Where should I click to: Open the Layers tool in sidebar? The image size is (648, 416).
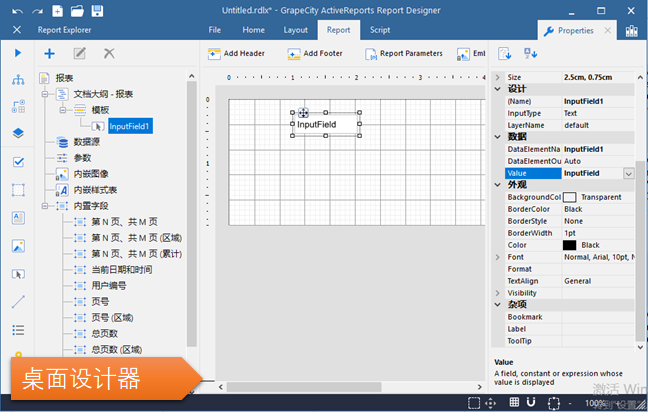click(18, 133)
